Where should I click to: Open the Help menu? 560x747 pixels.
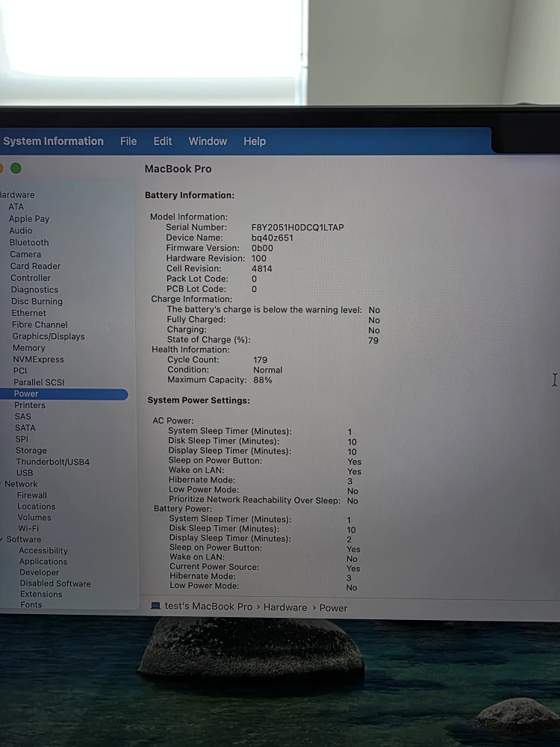coord(255,141)
